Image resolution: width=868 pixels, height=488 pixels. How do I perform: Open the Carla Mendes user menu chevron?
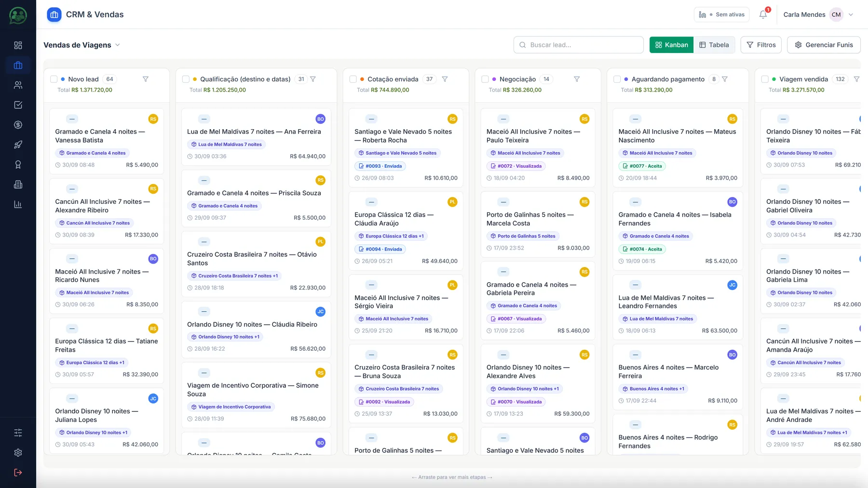pyautogui.click(x=851, y=14)
